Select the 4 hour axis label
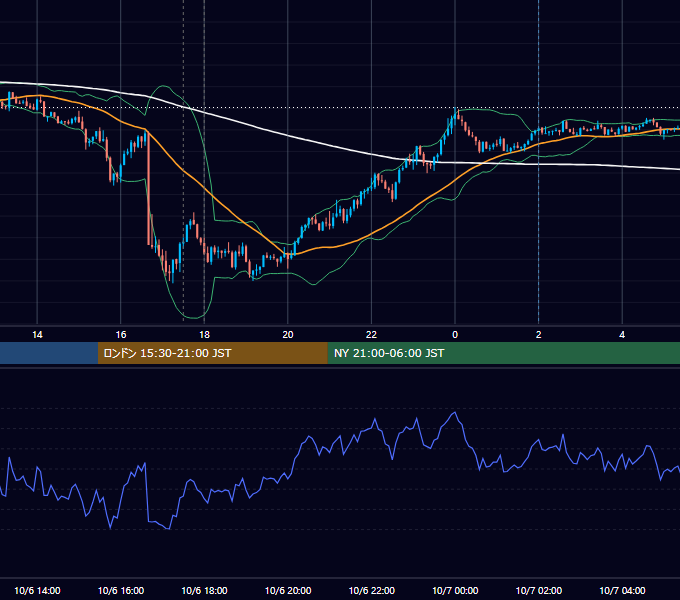 click(x=622, y=335)
